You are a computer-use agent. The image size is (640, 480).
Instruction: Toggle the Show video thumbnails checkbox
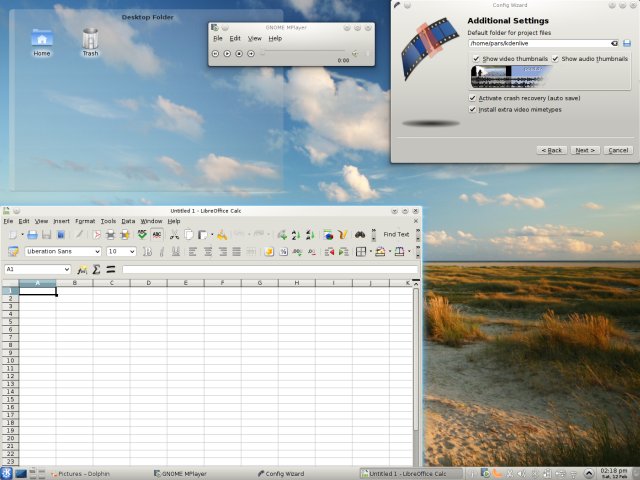click(x=475, y=59)
